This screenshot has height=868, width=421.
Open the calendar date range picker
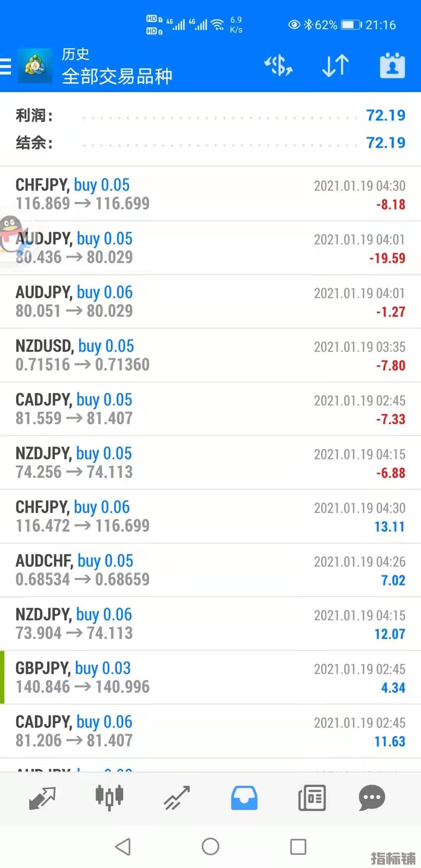click(392, 65)
